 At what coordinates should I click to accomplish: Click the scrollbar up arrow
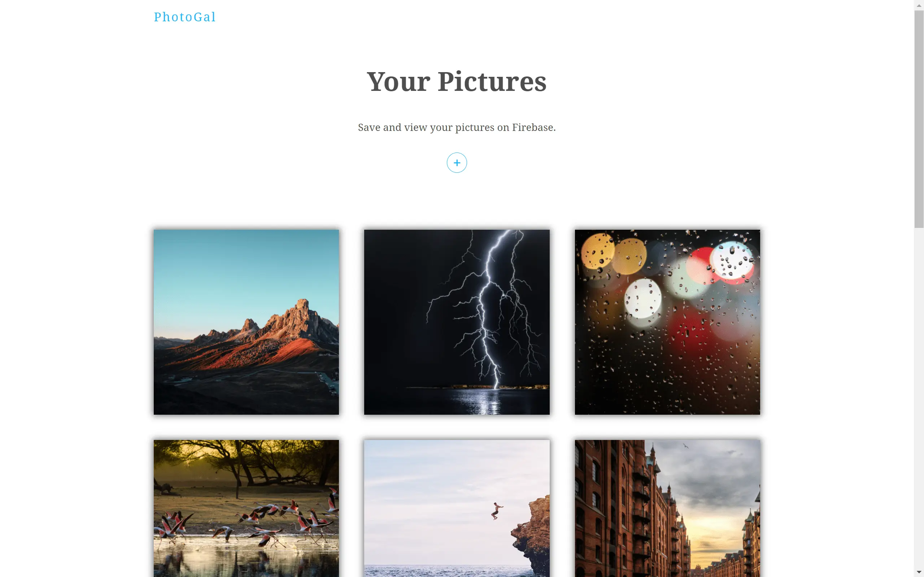click(919, 5)
